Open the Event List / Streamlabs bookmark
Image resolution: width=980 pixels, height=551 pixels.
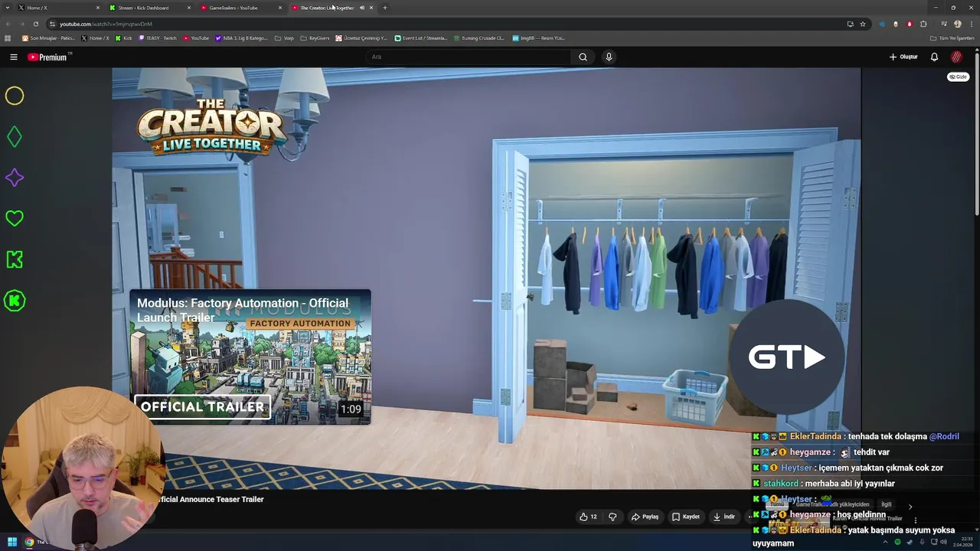[420, 37]
